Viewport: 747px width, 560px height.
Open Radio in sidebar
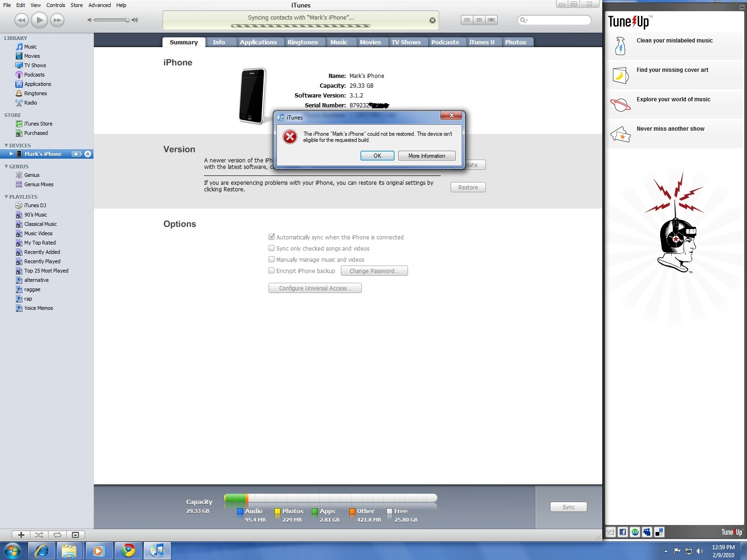pyautogui.click(x=30, y=103)
